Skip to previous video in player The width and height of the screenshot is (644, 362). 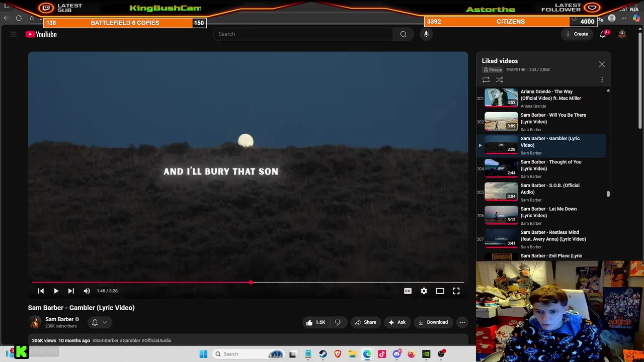(x=41, y=291)
